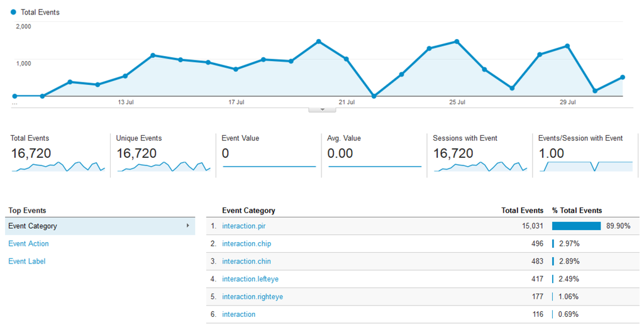This screenshot has height=332, width=644.
Task: Expand the Event Category arrow
Action: 187,226
